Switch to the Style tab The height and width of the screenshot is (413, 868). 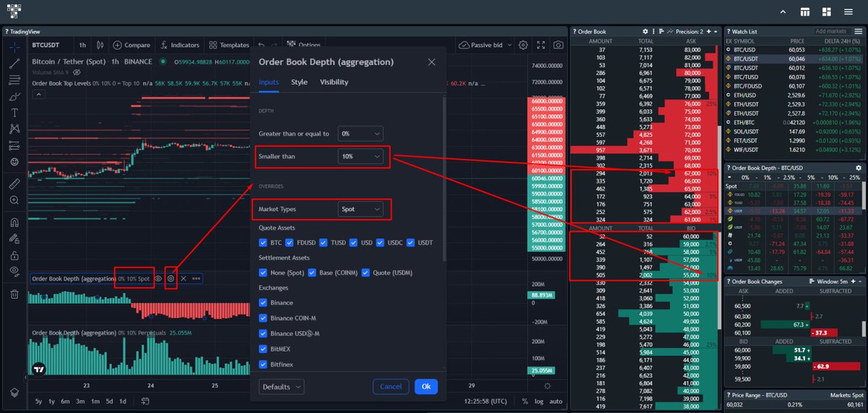pos(299,82)
